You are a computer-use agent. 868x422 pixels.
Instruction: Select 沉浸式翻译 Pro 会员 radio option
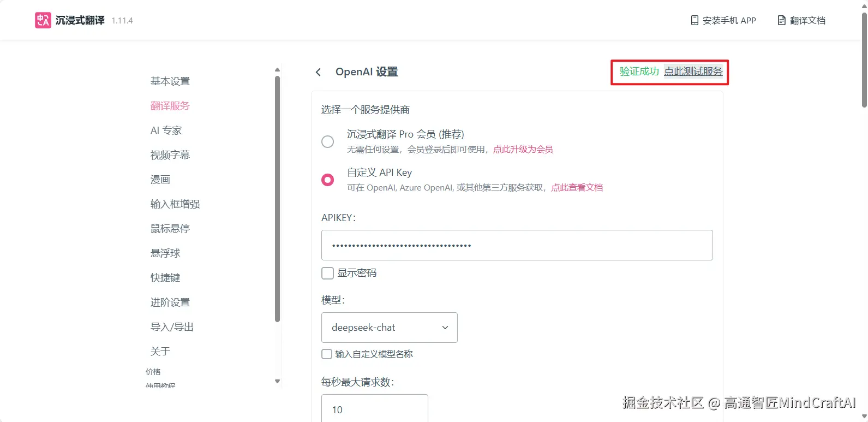[327, 141]
